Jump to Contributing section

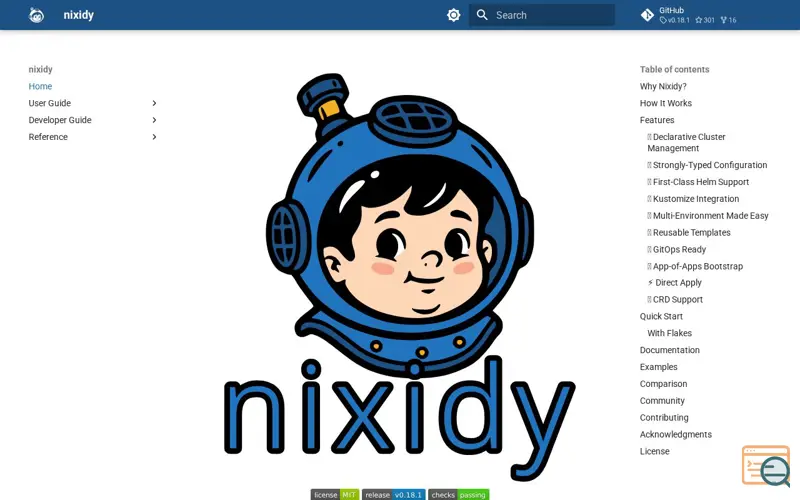[664, 417]
